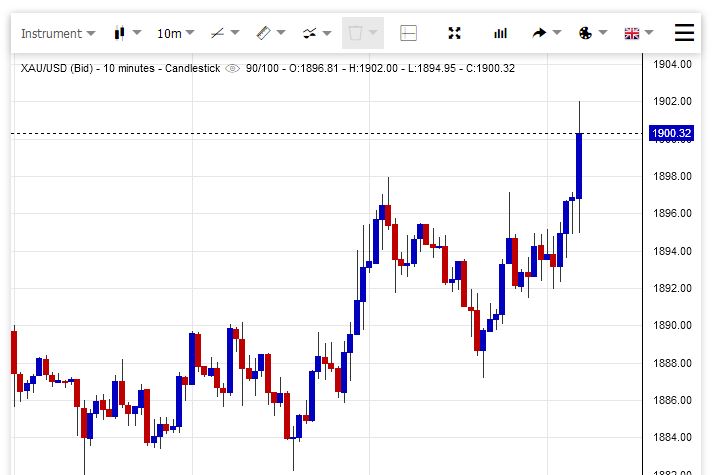Click the L:1894.95 low value in header

[432, 68]
